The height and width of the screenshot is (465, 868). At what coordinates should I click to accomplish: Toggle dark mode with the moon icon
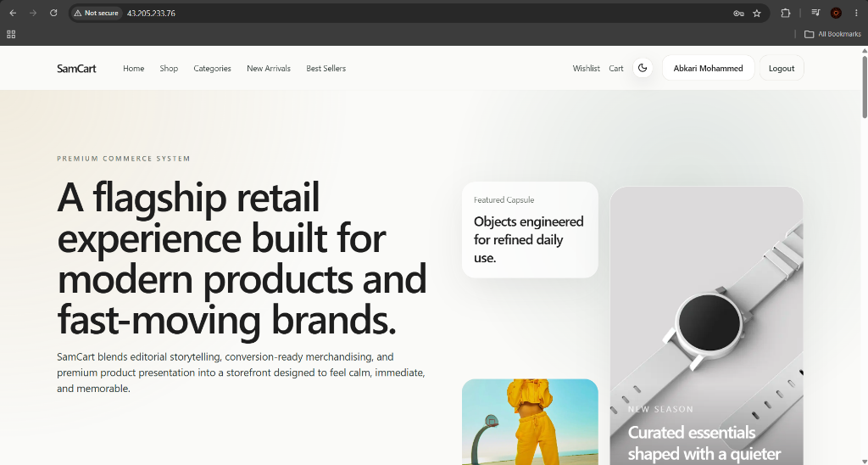pos(643,68)
